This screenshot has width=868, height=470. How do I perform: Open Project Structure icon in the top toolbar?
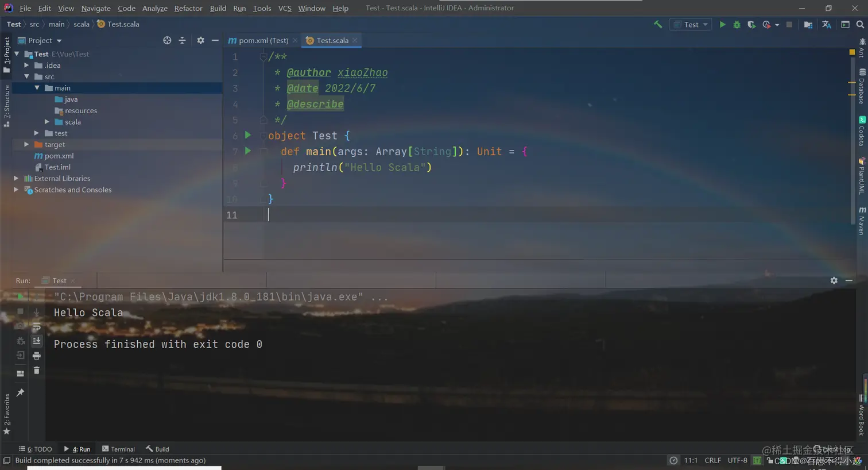click(808, 24)
